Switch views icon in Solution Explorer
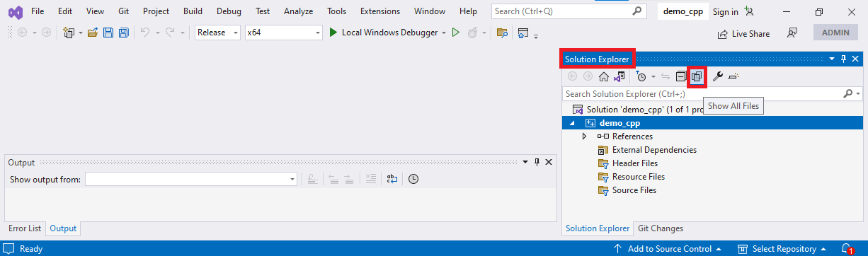The width and height of the screenshot is (868, 256). (x=619, y=76)
